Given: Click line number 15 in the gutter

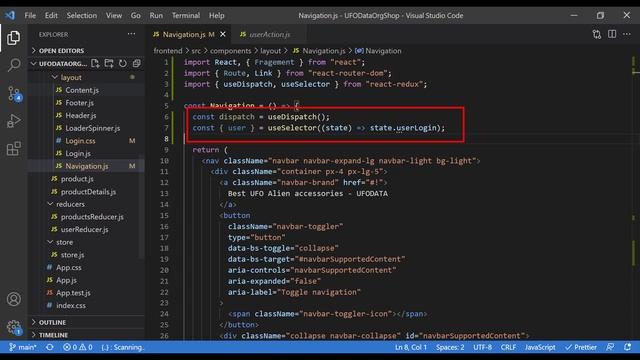Looking at the screenshot, I should (x=164, y=215).
